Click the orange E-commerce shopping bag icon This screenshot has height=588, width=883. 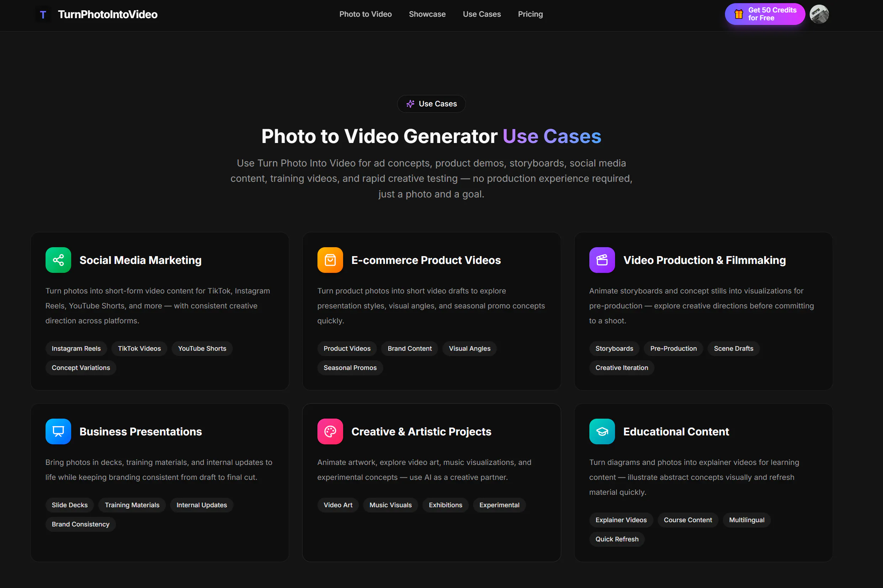330,260
